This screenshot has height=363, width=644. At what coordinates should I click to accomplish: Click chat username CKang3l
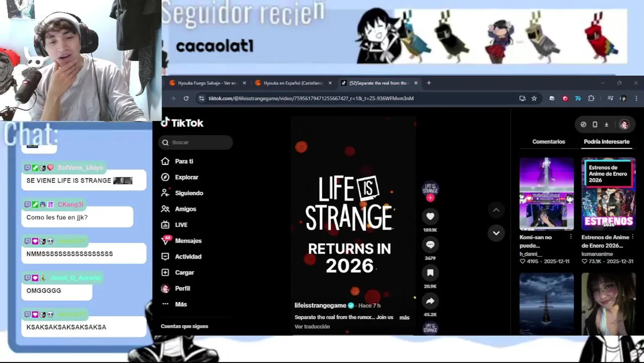tap(71, 204)
